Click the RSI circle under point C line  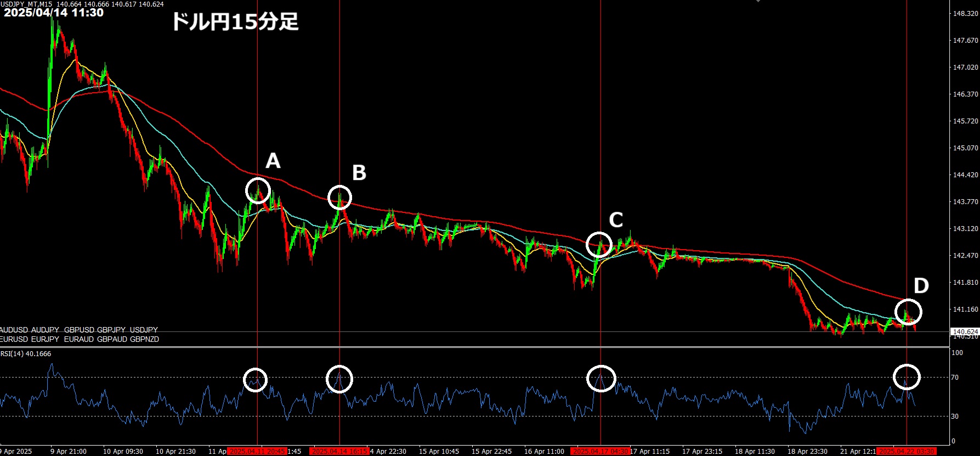(602, 379)
